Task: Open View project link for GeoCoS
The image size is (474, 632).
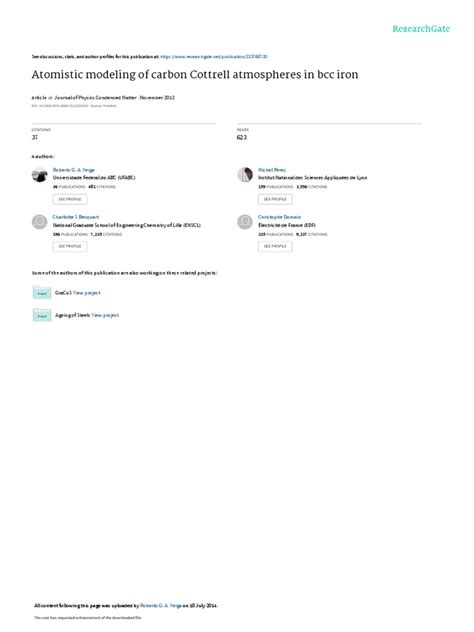Action: (x=87, y=293)
